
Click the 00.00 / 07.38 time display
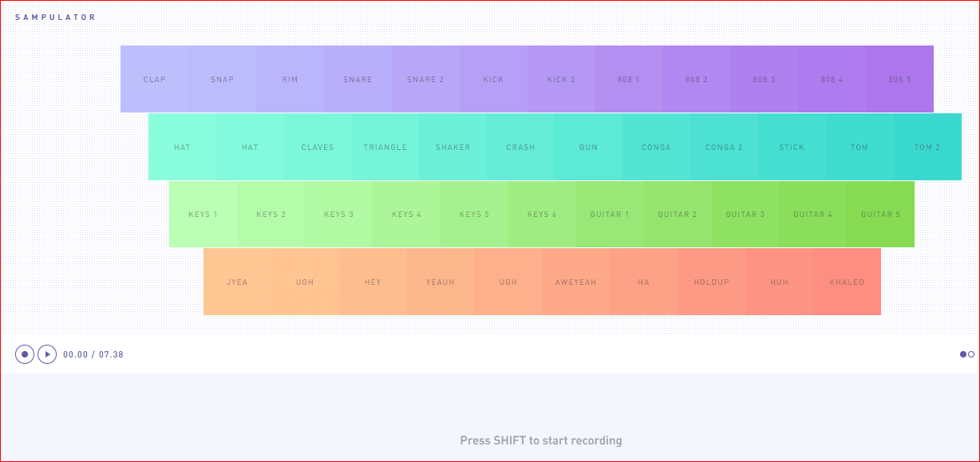[x=93, y=354]
